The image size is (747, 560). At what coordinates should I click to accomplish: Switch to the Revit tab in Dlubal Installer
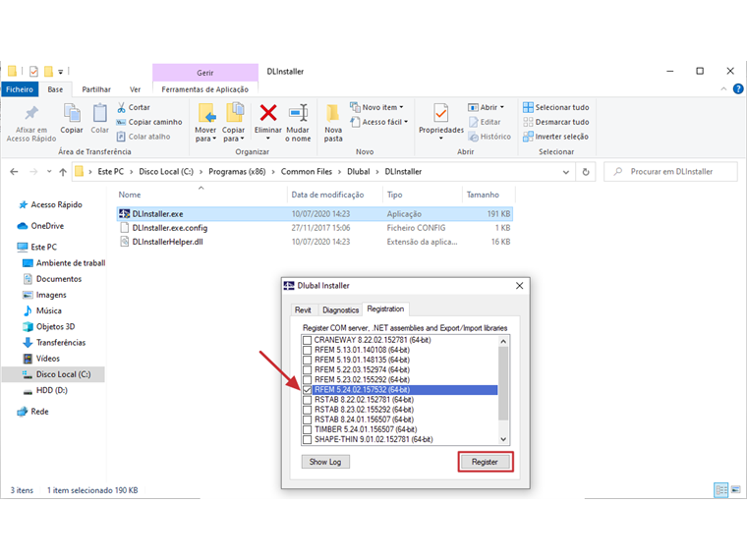(x=303, y=310)
